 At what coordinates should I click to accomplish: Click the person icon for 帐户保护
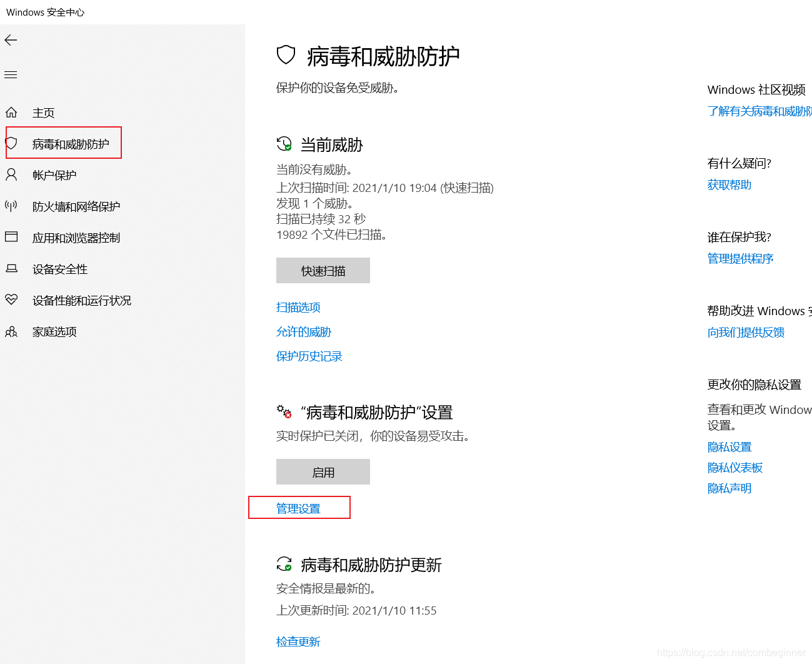tap(11, 174)
